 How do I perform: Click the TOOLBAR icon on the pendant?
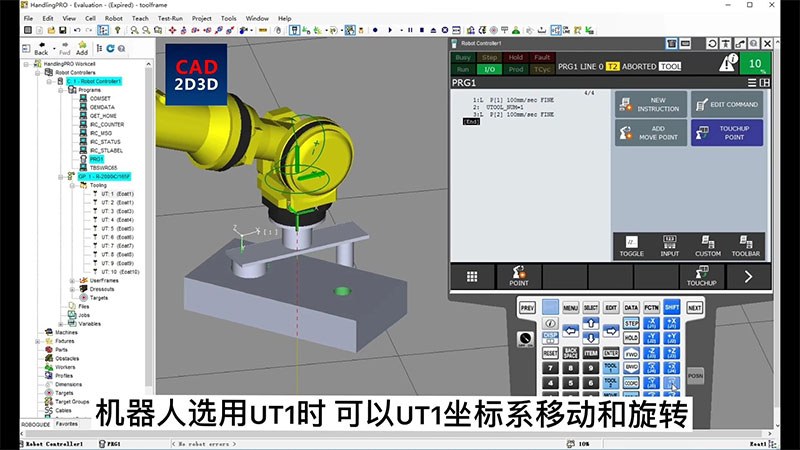click(745, 246)
